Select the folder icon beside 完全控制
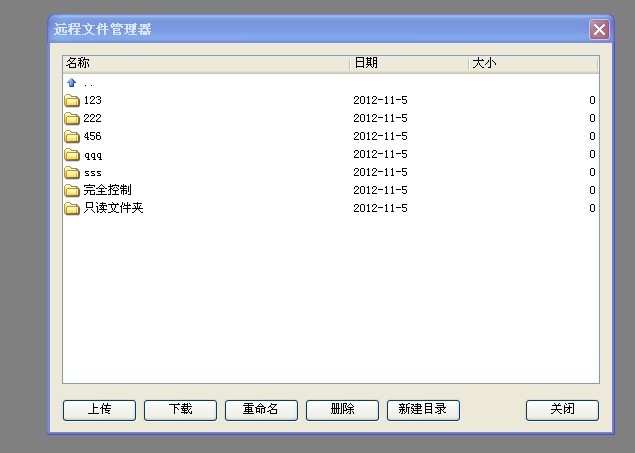635x453 pixels. point(72,190)
